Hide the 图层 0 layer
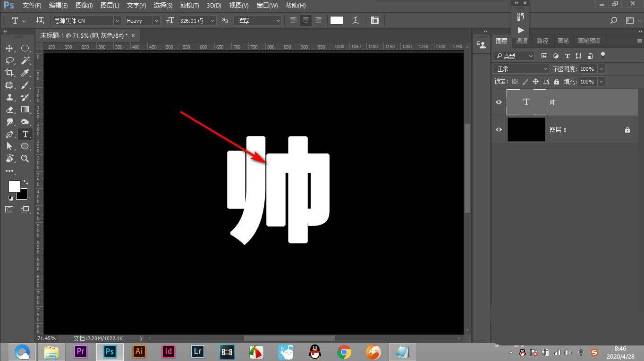Viewport: 644px width, 361px height. pyautogui.click(x=499, y=129)
